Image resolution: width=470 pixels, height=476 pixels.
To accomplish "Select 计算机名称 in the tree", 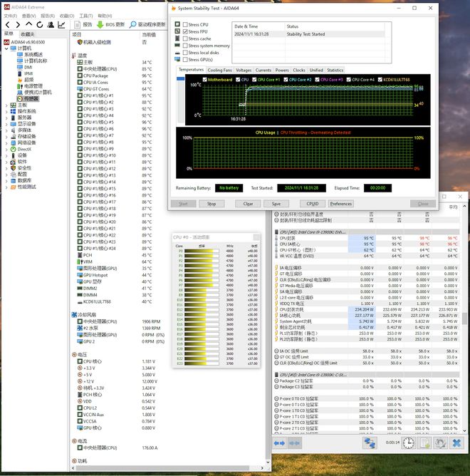I will point(36,61).
